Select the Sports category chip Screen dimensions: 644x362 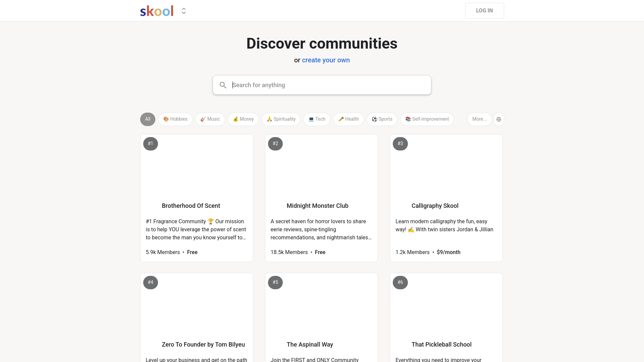pos(382,119)
